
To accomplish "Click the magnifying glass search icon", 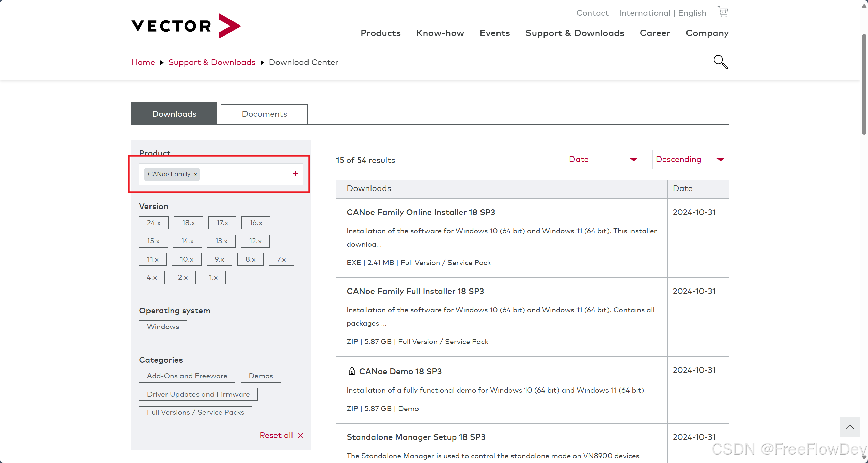I will coord(720,62).
